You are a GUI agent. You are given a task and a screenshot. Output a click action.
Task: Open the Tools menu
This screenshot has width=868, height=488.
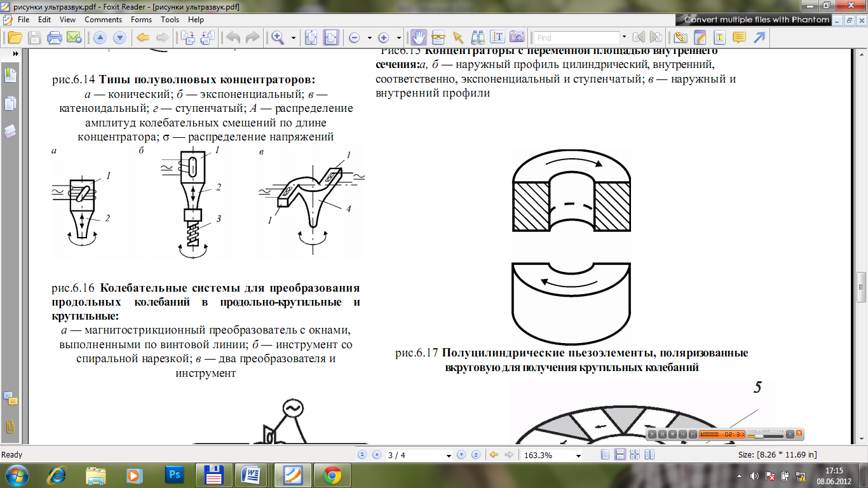pyautogui.click(x=170, y=20)
